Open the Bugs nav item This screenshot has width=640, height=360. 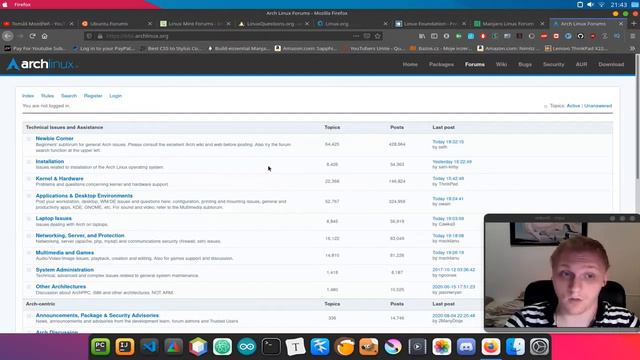(525, 64)
